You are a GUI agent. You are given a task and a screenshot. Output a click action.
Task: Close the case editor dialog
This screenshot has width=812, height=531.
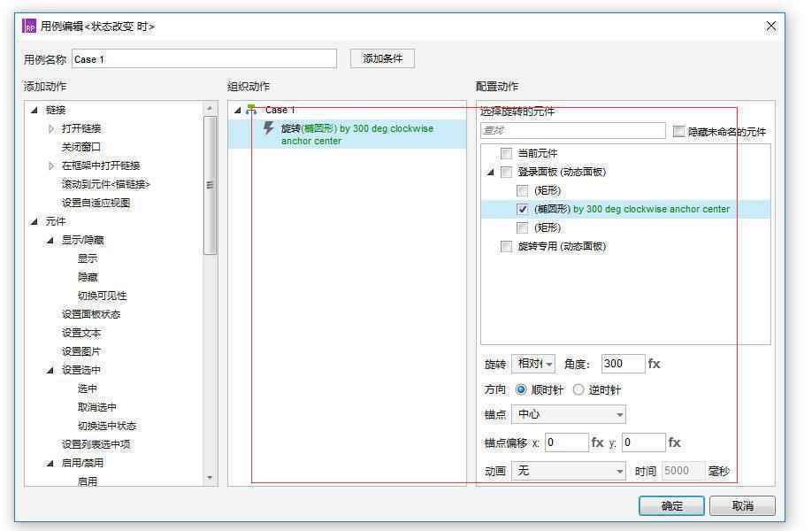[771, 26]
